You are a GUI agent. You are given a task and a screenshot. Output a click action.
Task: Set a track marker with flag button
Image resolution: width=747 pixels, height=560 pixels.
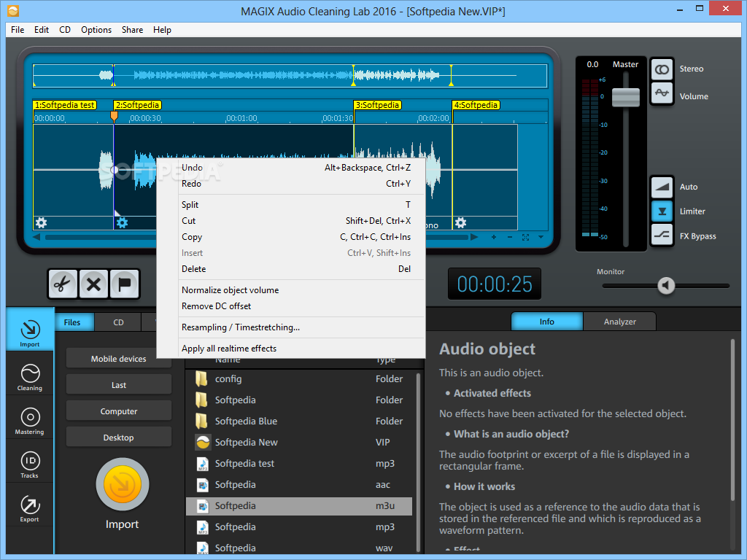click(x=124, y=284)
